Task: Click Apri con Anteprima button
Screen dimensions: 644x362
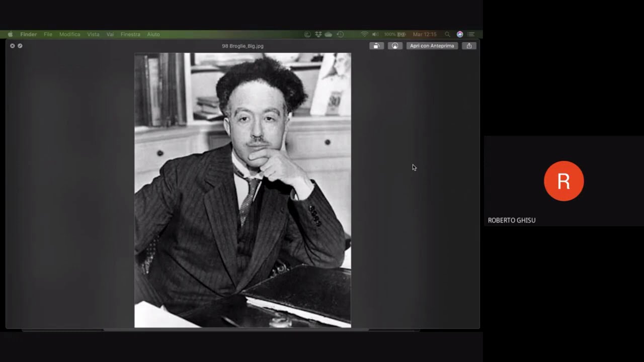Action: pyautogui.click(x=432, y=46)
